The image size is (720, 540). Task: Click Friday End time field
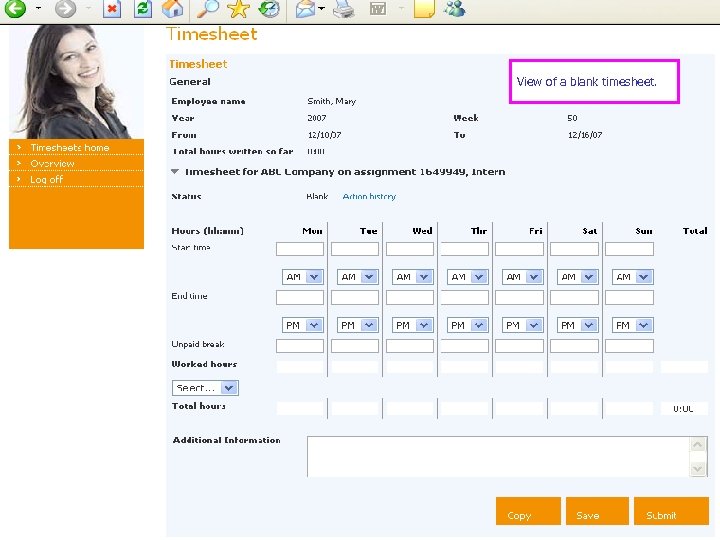pos(519,297)
